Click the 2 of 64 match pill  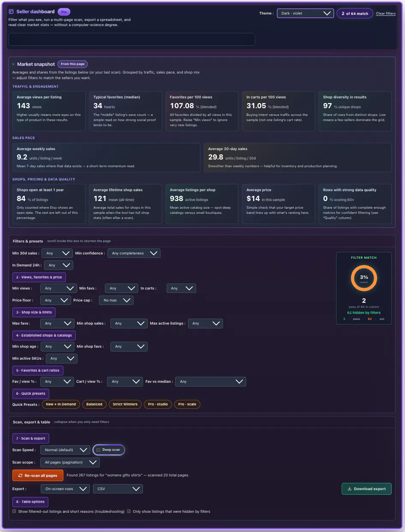pyautogui.click(x=355, y=14)
